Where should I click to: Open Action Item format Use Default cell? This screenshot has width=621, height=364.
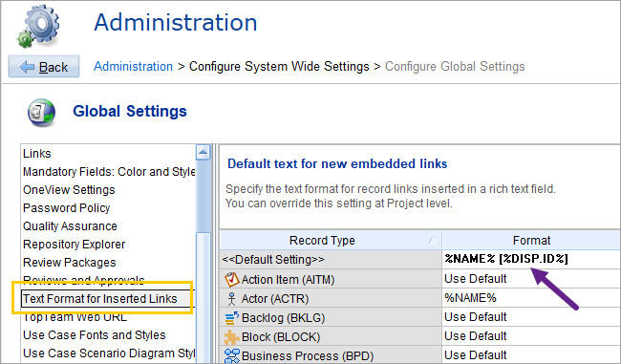click(531, 279)
